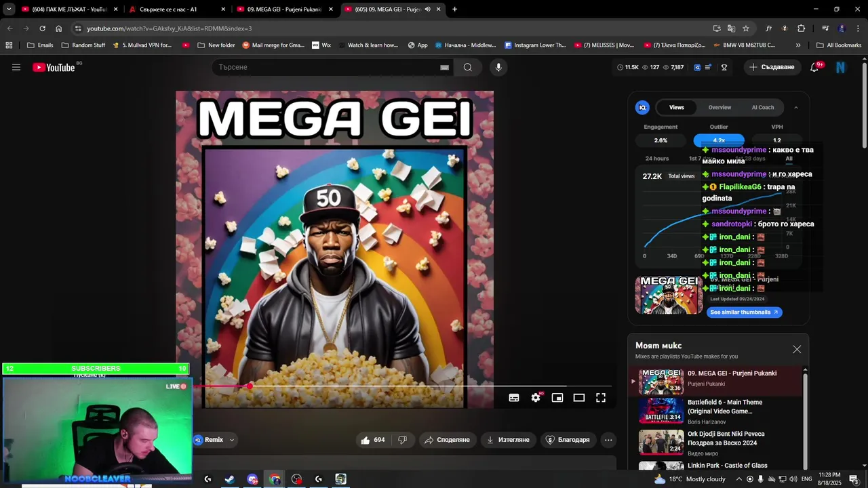Open the notifications bell
Image resolution: width=868 pixels, height=488 pixels.
814,67
